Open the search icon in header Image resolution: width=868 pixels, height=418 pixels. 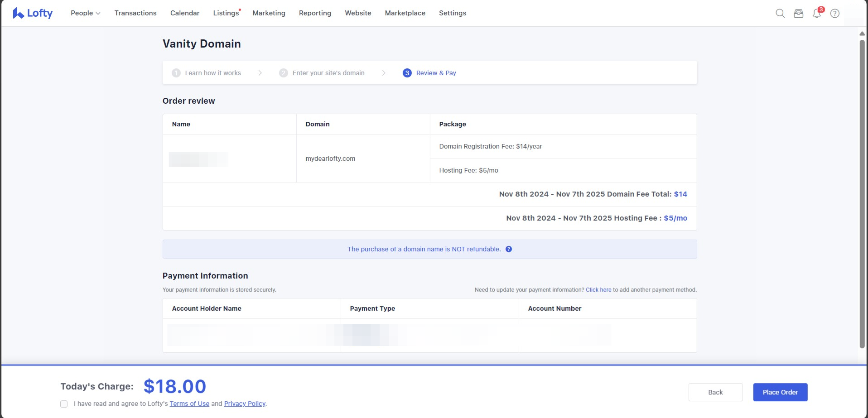point(780,13)
